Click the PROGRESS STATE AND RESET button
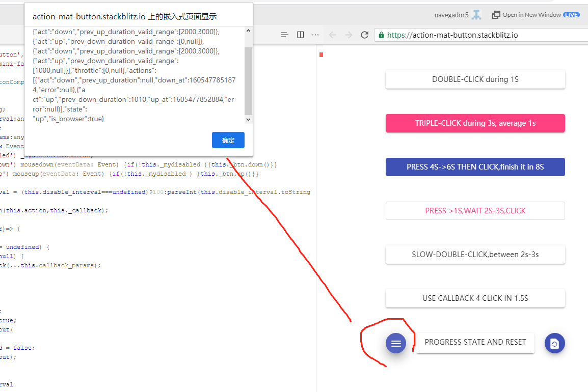The width and height of the screenshot is (588, 392). tap(475, 343)
